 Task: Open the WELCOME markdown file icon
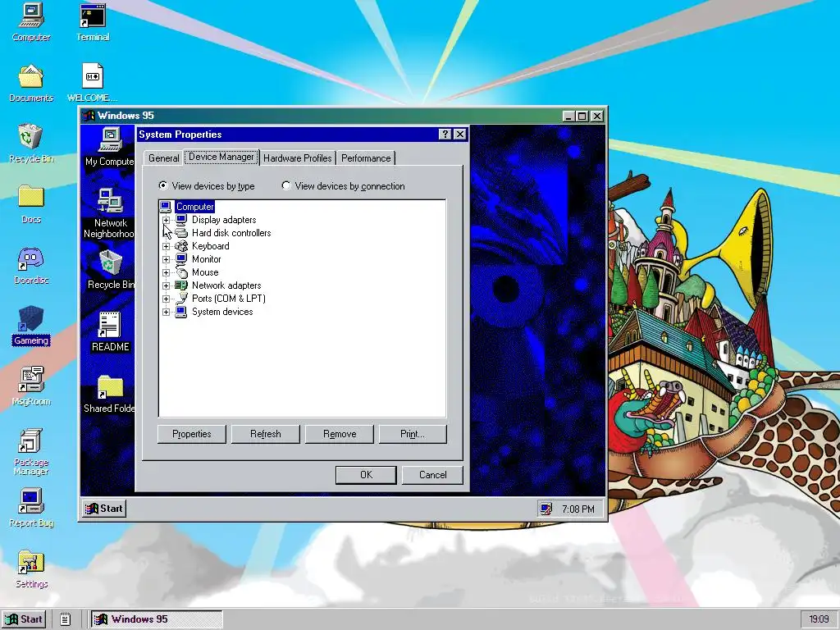[92, 76]
